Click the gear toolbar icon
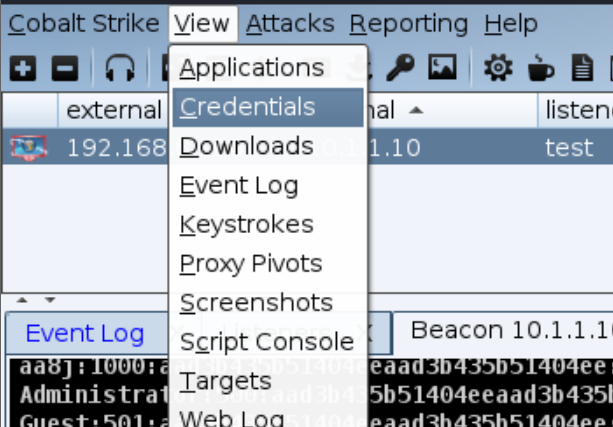613x427 pixels. click(498, 68)
